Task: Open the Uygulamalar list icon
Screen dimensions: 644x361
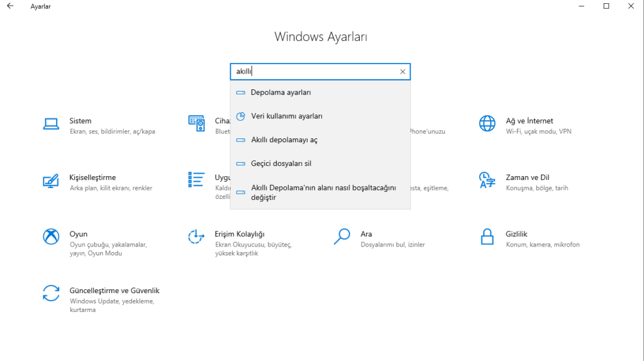Action: tap(196, 180)
